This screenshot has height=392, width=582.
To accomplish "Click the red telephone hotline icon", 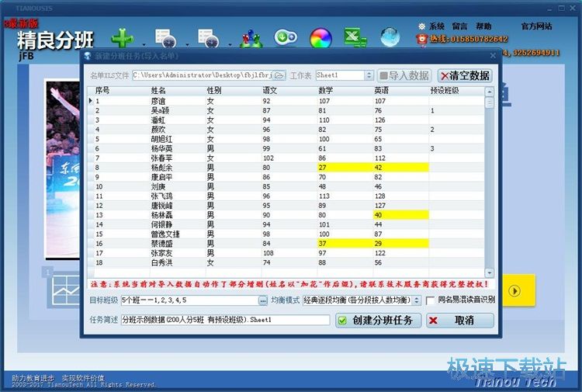I will tap(421, 39).
